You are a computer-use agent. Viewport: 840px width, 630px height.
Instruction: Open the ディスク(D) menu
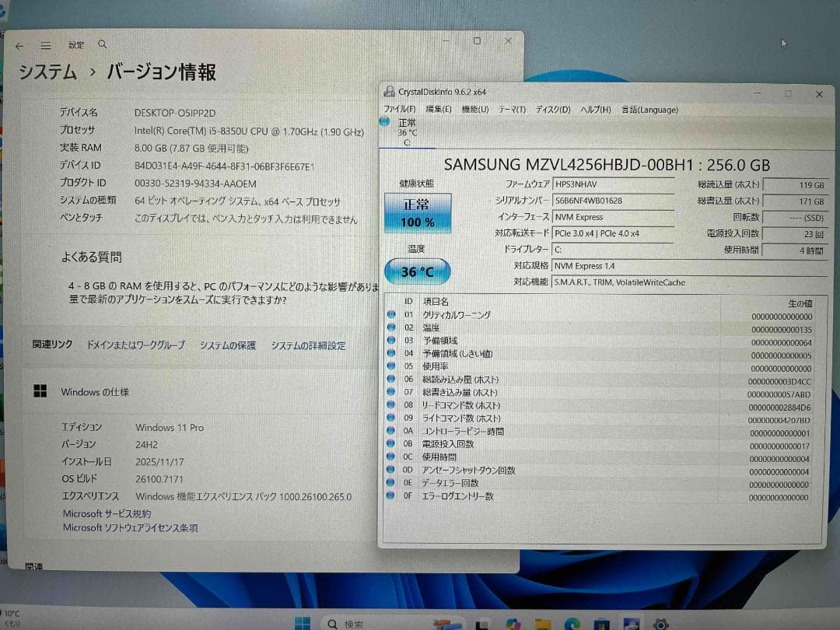click(553, 110)
